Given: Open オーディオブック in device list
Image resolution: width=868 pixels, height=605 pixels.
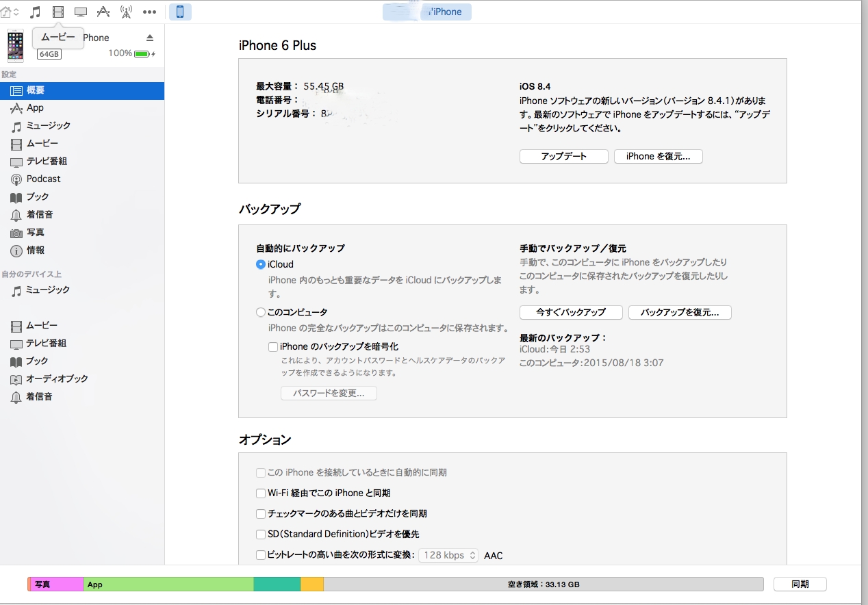Looking at the screenshot, I should (x=82, y=379).
